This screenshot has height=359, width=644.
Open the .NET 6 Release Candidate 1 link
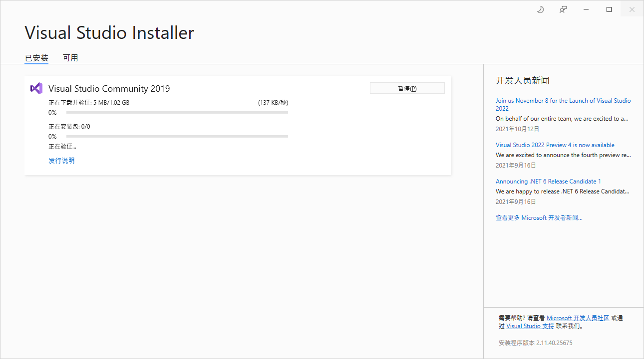(548, 181)
